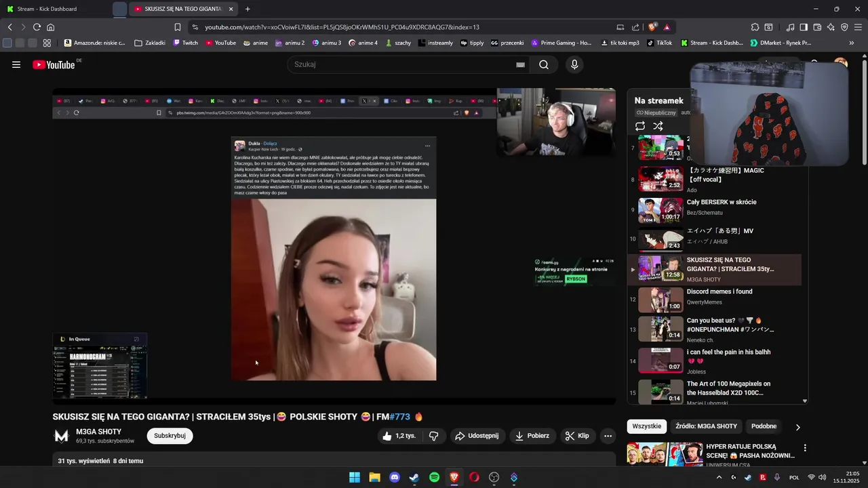Click the Pobierz download button
This screenshot has height=488, width=868.
532,436
